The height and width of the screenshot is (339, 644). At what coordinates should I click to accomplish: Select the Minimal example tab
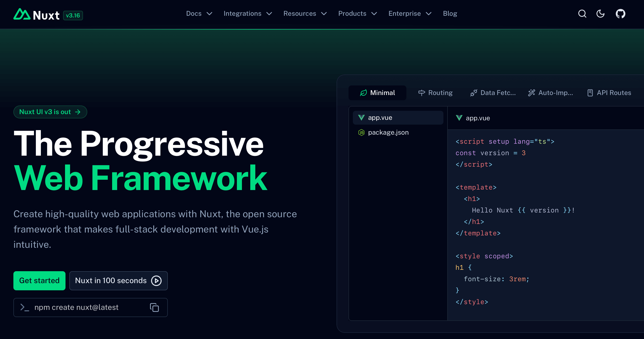pos(377,93)
